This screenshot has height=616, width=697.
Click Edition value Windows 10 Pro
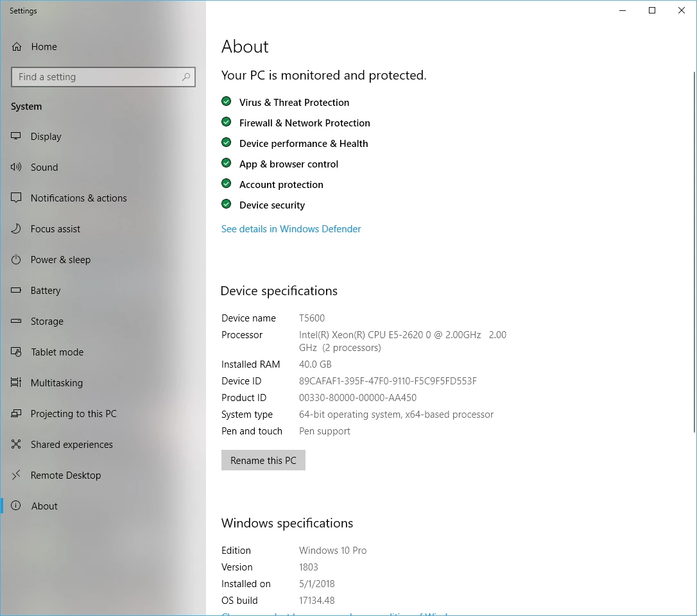point(332,550)
